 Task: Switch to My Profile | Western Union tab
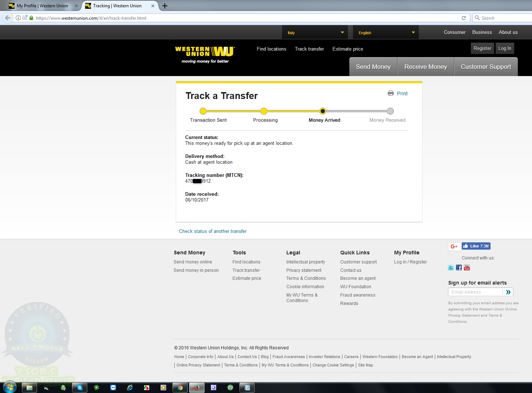(x=42, y=6)
